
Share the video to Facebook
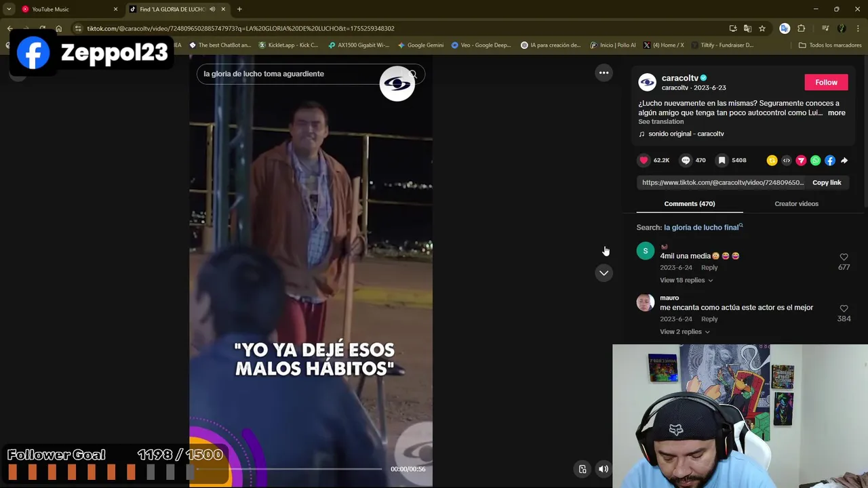[830, 161]
